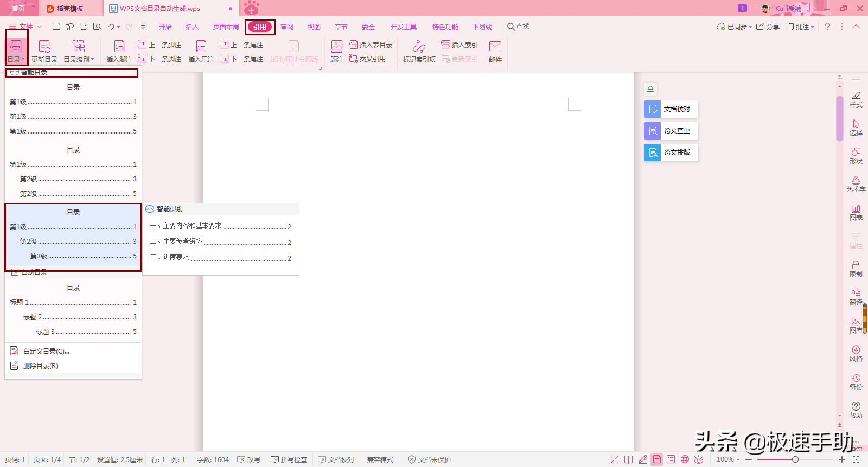Screen dimensions: 868x467
Task: Open the 风格 style sidebar icon
Action: tap(856, 354)
